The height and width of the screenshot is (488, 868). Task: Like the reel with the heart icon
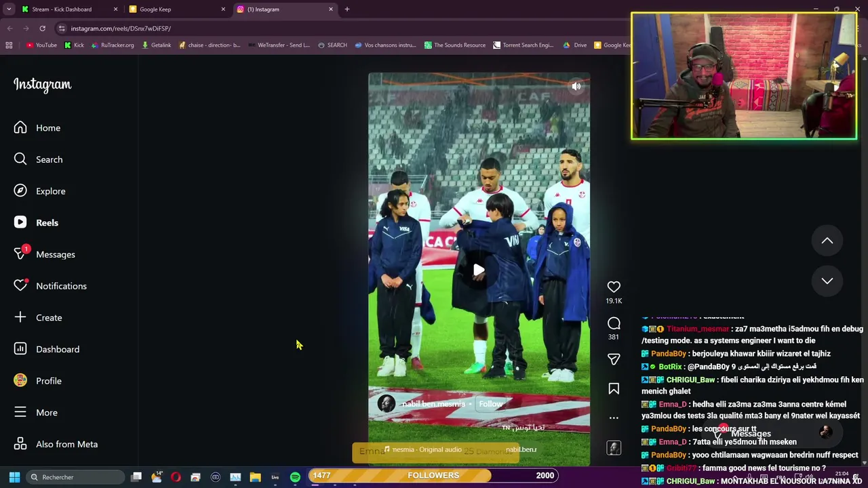coord(614,287)
